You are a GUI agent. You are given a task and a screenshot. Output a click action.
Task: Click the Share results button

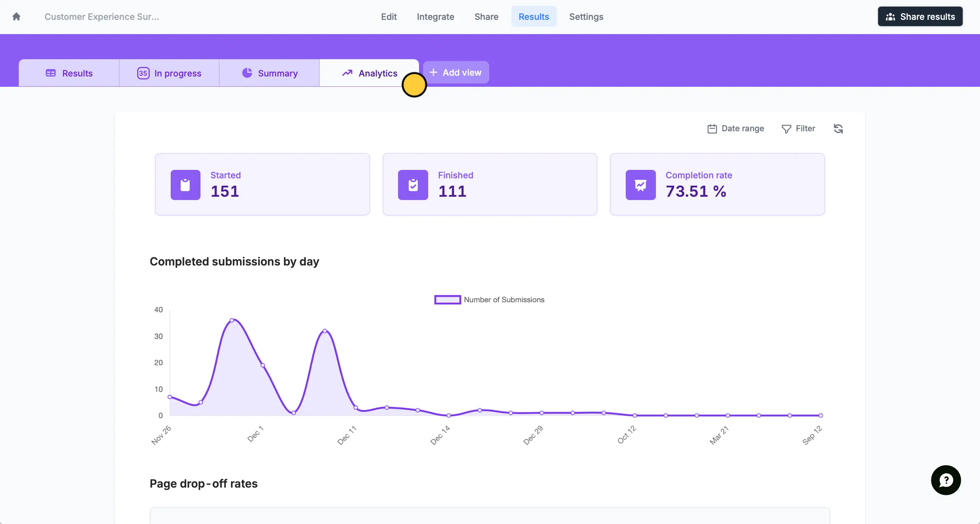[x=920, y=17]
